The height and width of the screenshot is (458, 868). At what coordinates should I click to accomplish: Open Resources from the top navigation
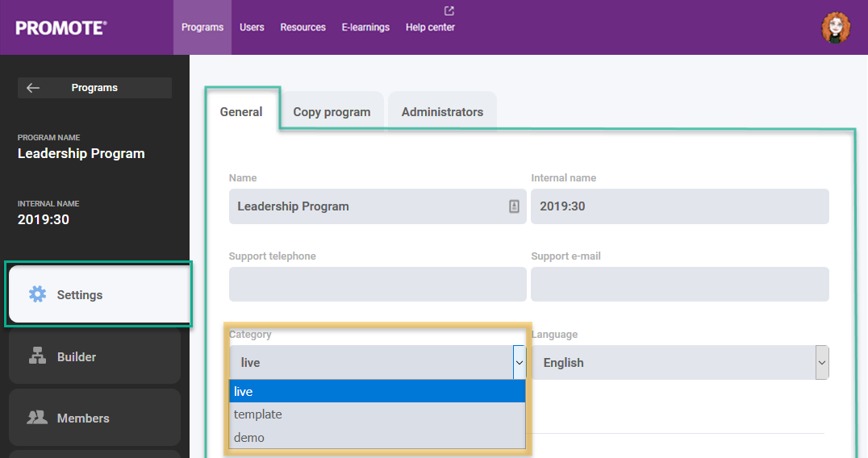(x=303, y=27)
